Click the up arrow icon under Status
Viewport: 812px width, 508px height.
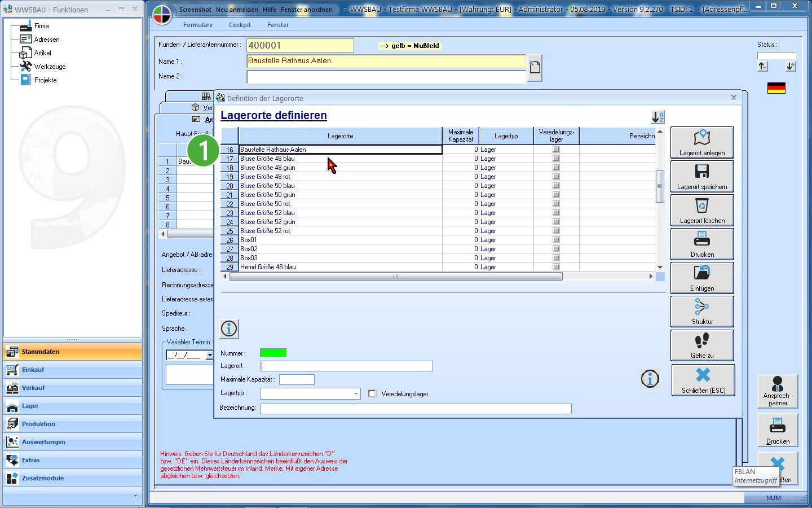pos(763,67)
